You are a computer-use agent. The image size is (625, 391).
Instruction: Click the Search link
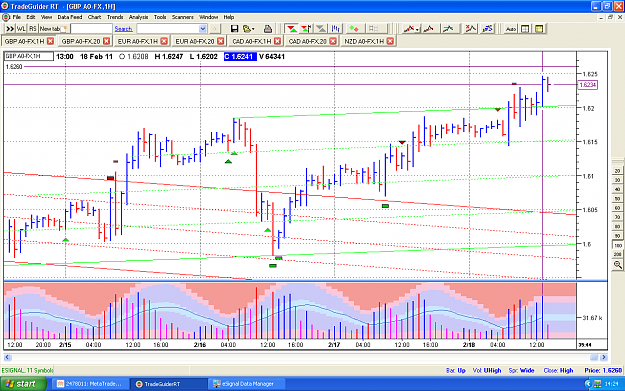click(x=123, y=29)
